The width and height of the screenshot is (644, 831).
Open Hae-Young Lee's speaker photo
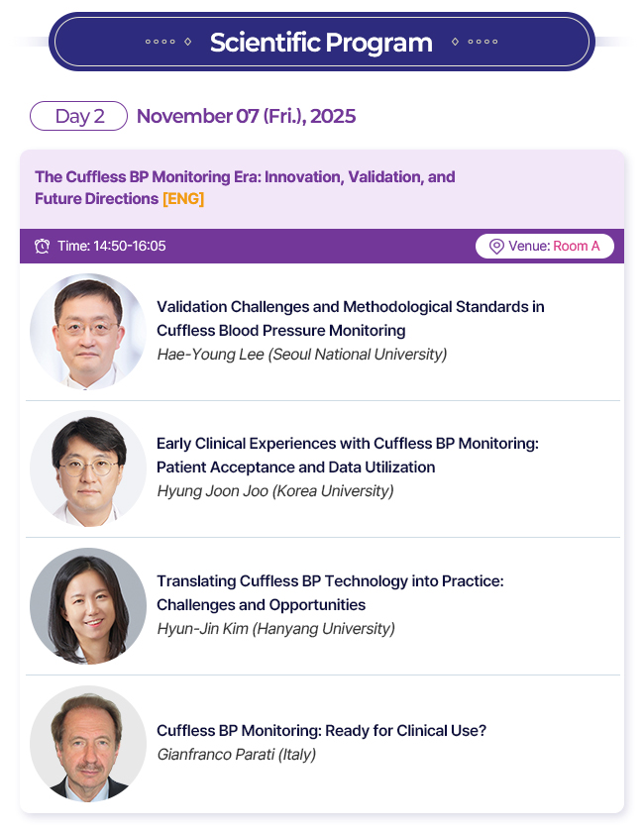pos(87,331)
